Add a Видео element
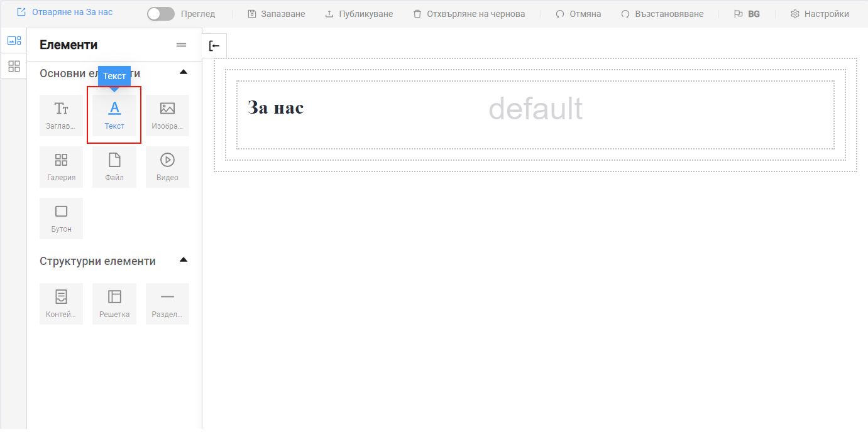Screen dimensions: 868x437 pyautogui.click(x=167, y=166)
